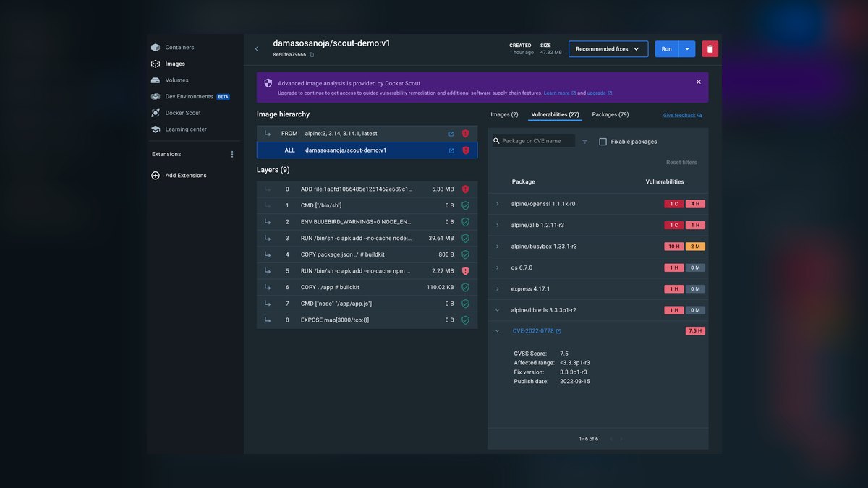Open the Run button dropdown arrow

pos(687,49)
